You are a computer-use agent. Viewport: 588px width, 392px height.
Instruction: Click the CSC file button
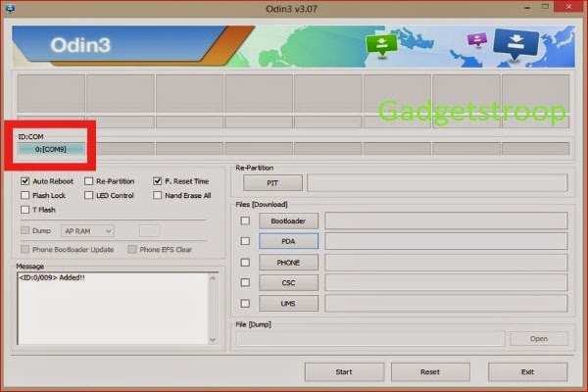[288, 282]
